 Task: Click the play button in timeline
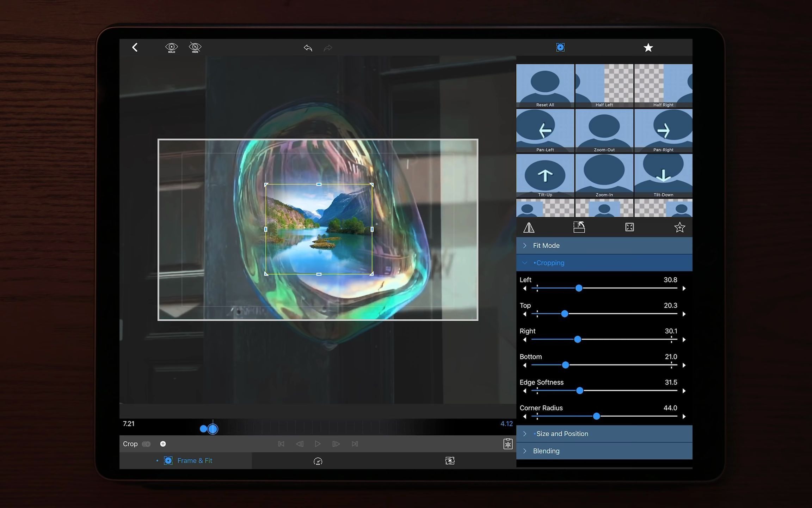point(318,443)
